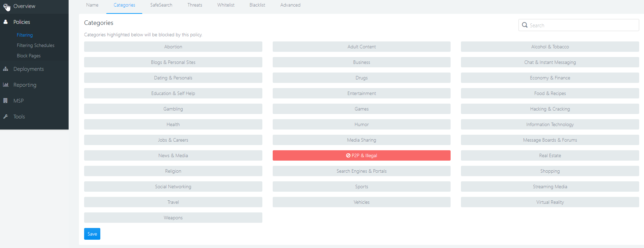Viewport: 644px width, 248px height.
Task: Click the MSP building icon
Action: coord(6,101)
